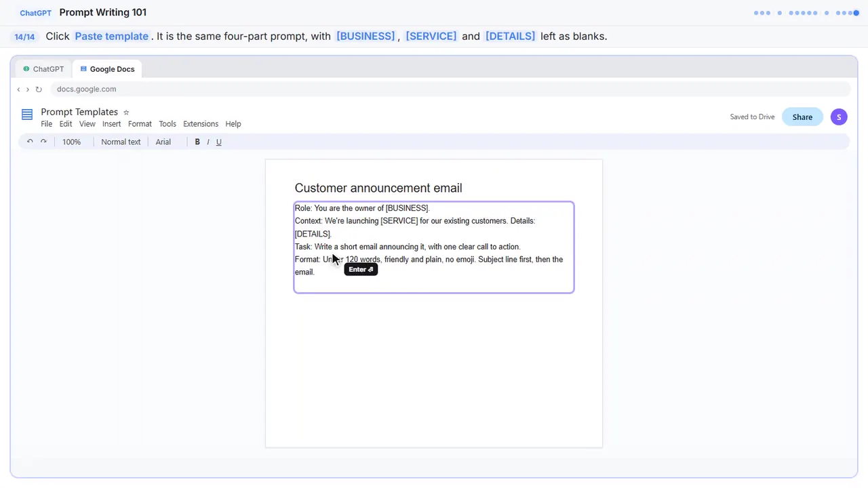The width and height of the screenshot is (868, 488).
Task: Click the Saved to Drive status
Action: [x=752, y=117]
